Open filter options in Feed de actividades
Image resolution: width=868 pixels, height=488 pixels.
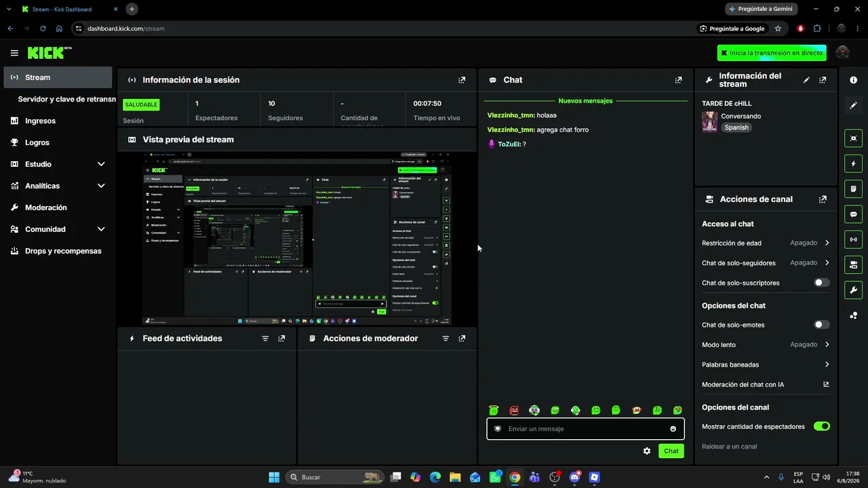[x=265, y=338]
